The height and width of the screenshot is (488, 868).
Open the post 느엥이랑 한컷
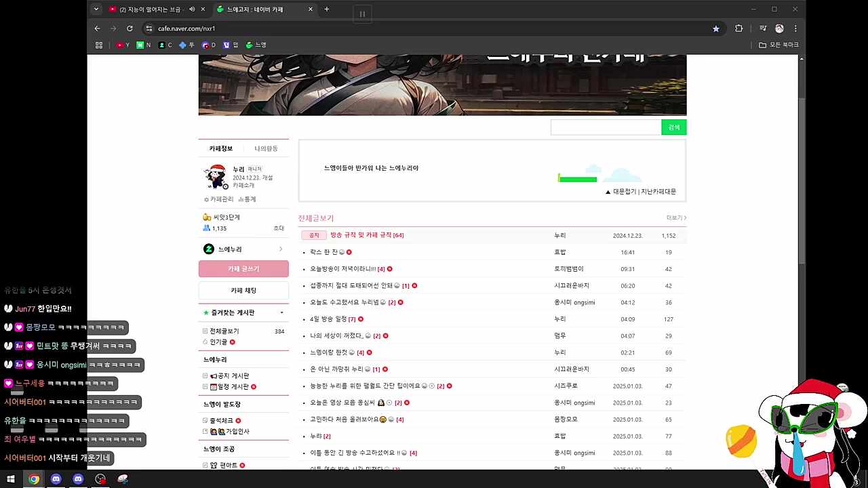click(329, 352)
